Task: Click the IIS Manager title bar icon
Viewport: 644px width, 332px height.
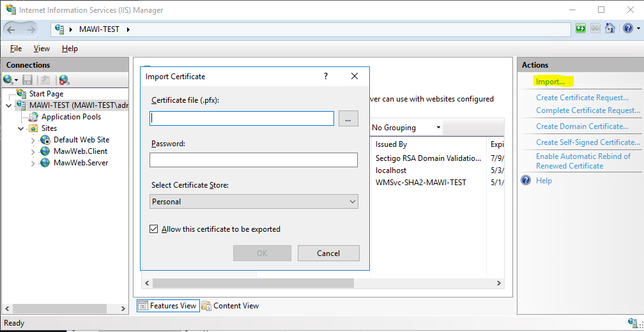Action: pyautogui.click(x=10, y=9)
